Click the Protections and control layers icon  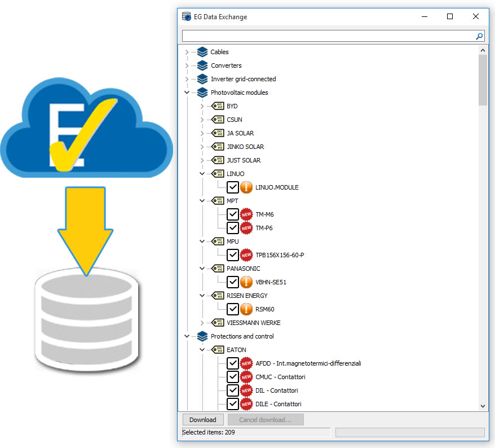point(202,336)
